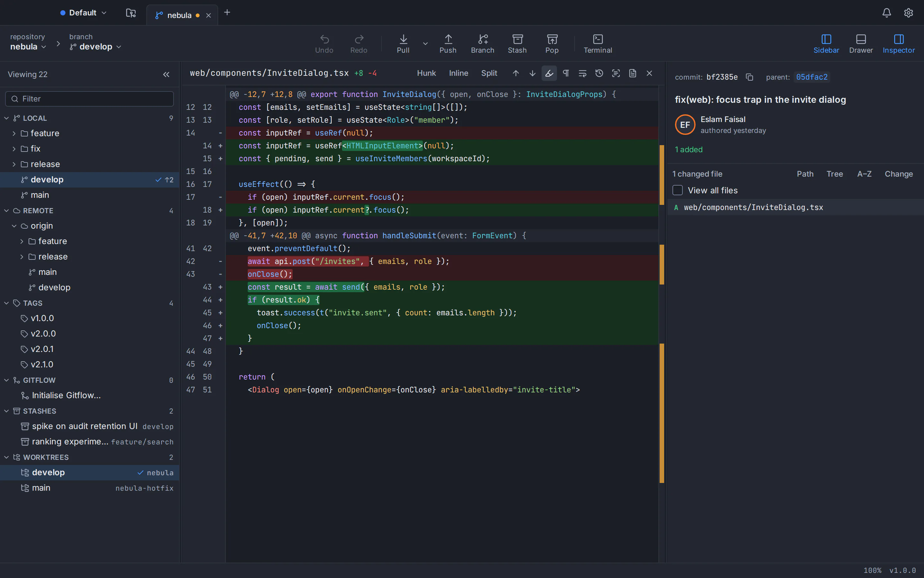Collapse the WORKTREES section
924x578 pixels.
(6, 457)
